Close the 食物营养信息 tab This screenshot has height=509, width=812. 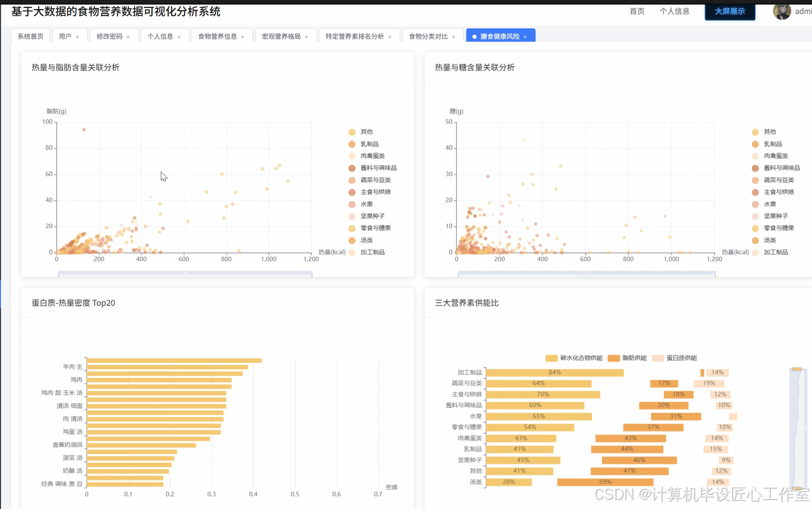pos(243,37)
